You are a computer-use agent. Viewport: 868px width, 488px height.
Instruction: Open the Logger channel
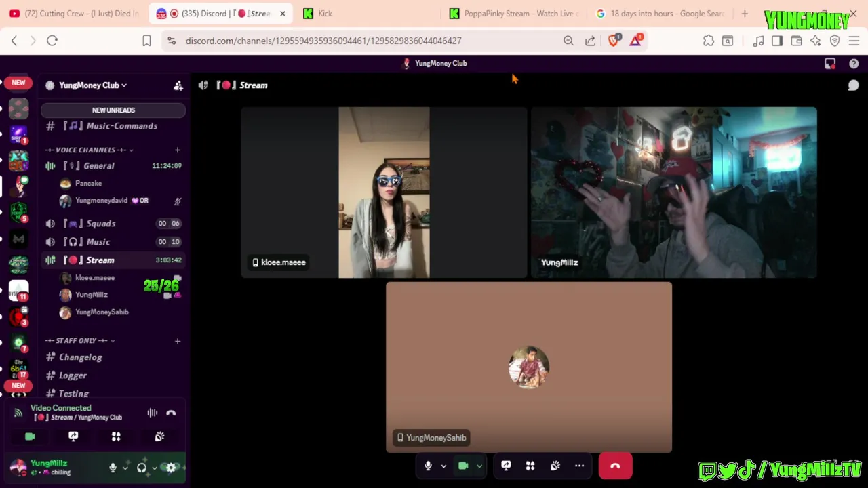click(x=113, y=375)
